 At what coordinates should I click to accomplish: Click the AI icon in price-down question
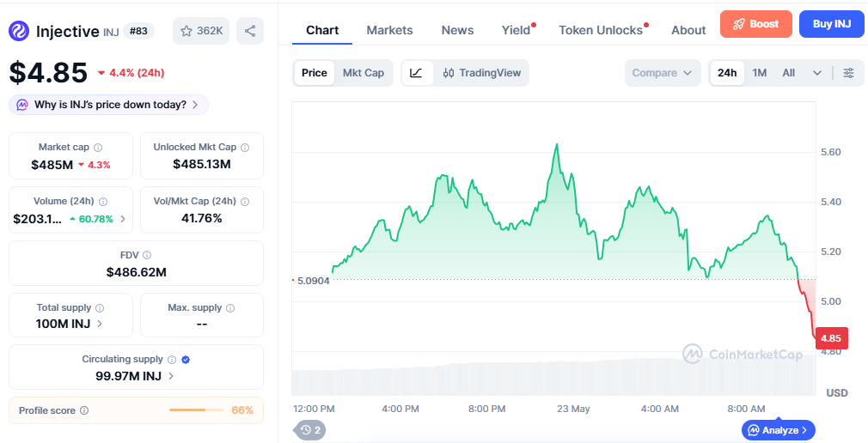[22, 105]
